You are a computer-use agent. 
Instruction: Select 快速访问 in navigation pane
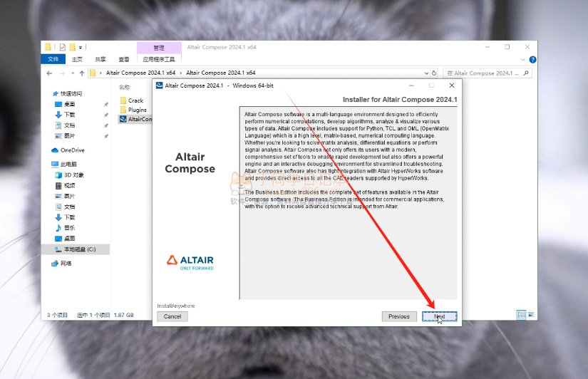tap(68, 94)
